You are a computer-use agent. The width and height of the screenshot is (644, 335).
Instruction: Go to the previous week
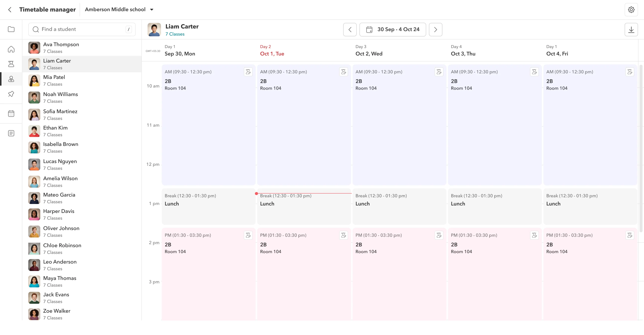point(350,30)
